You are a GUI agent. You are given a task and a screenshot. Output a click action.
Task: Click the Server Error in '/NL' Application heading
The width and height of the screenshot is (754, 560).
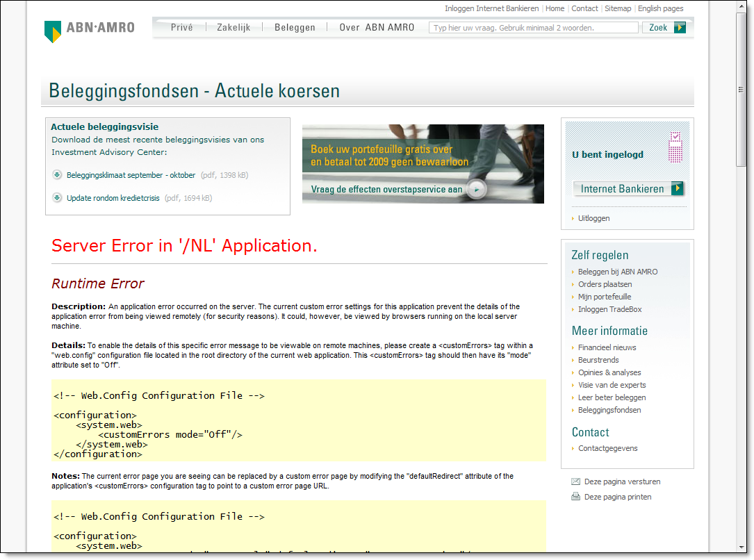point(184,246)
